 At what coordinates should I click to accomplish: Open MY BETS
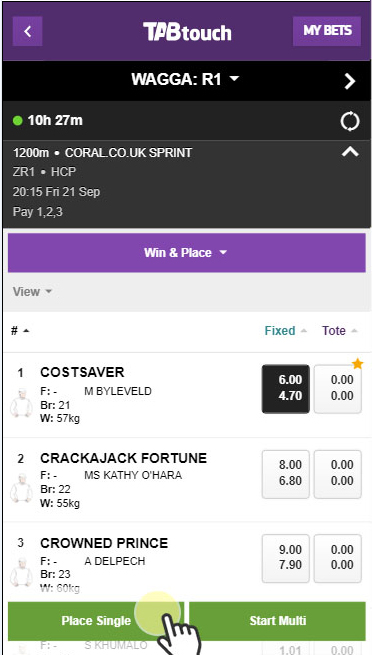pos(327,31)
